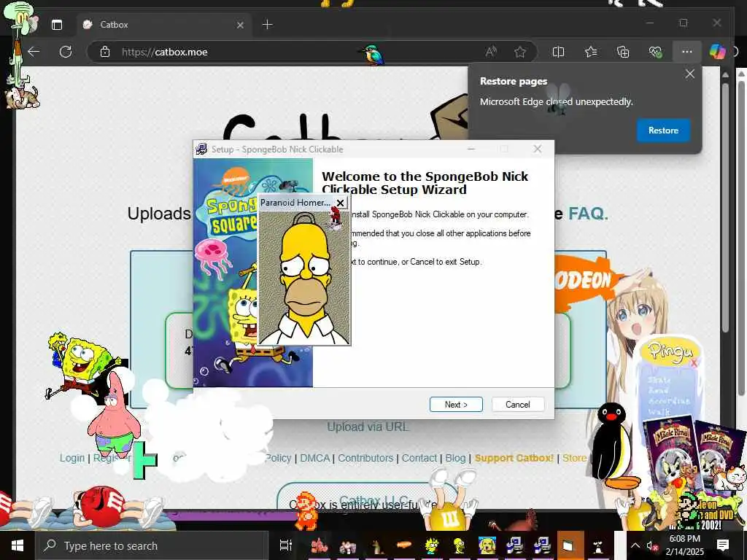
Task: Open the DMCA link
Action: coord(314,458)
